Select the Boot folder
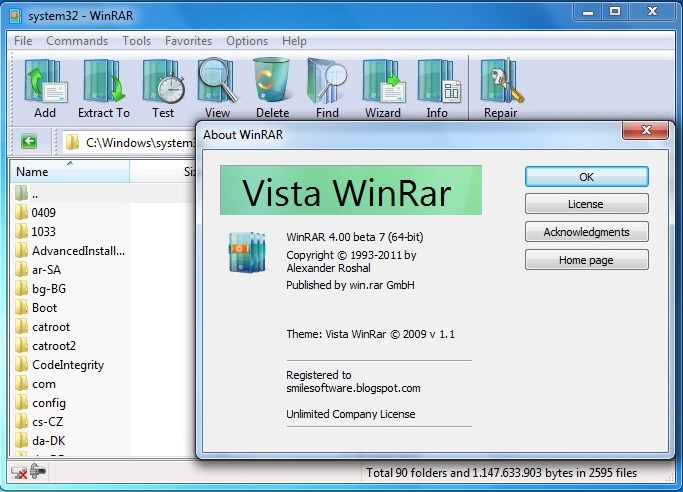Image resolution: width=683 pixels, height=492 pixels. [x=36, y=308]
